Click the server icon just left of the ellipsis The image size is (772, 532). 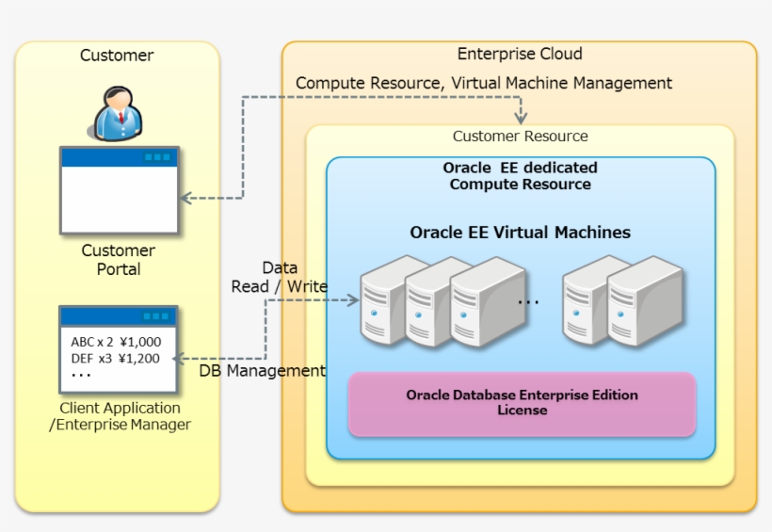489,301
